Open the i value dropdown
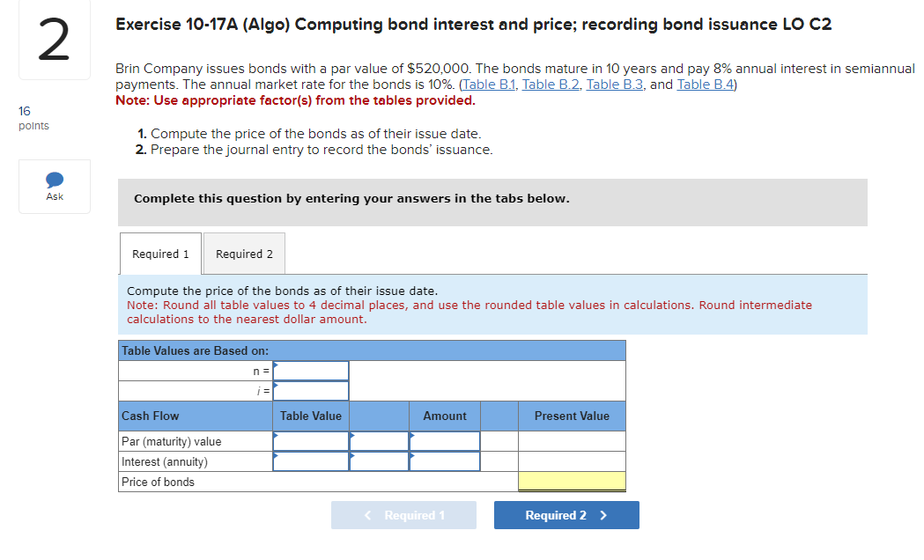Screen dimensions: 924x560 point(310,390)
